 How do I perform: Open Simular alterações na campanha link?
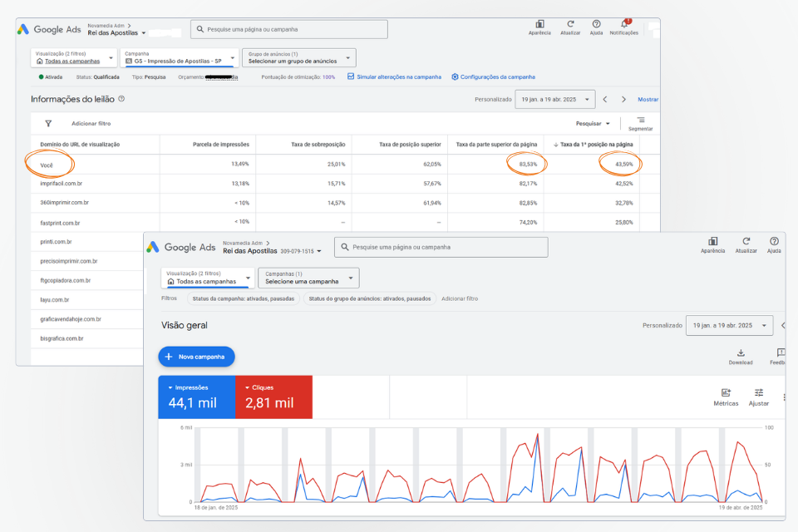pos(399,76)
